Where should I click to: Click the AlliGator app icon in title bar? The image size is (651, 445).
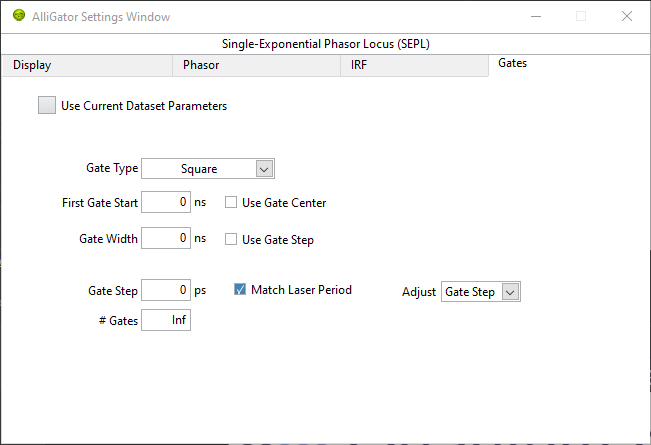click(x=19, y=16)
